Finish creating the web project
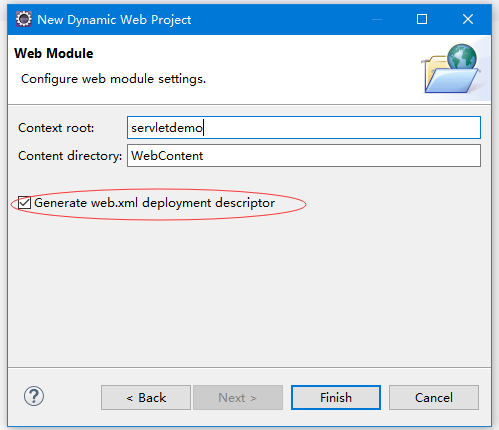499x430 pixels. point(336,398)
